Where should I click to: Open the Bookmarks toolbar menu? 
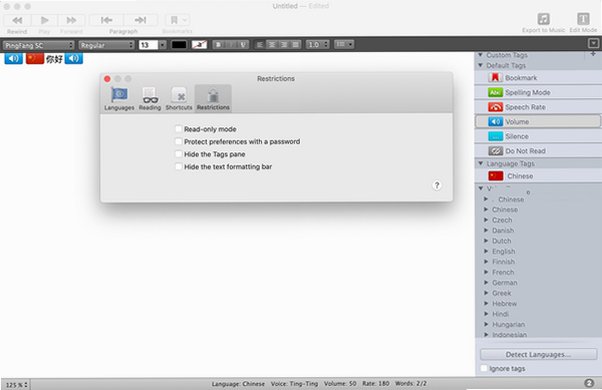(x=177, y=20)
